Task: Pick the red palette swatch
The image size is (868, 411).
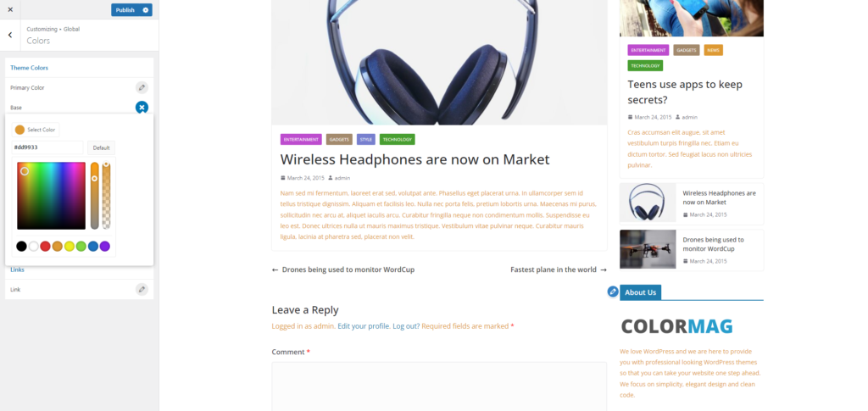Action: pyautogui.click(x=46, y=246)
